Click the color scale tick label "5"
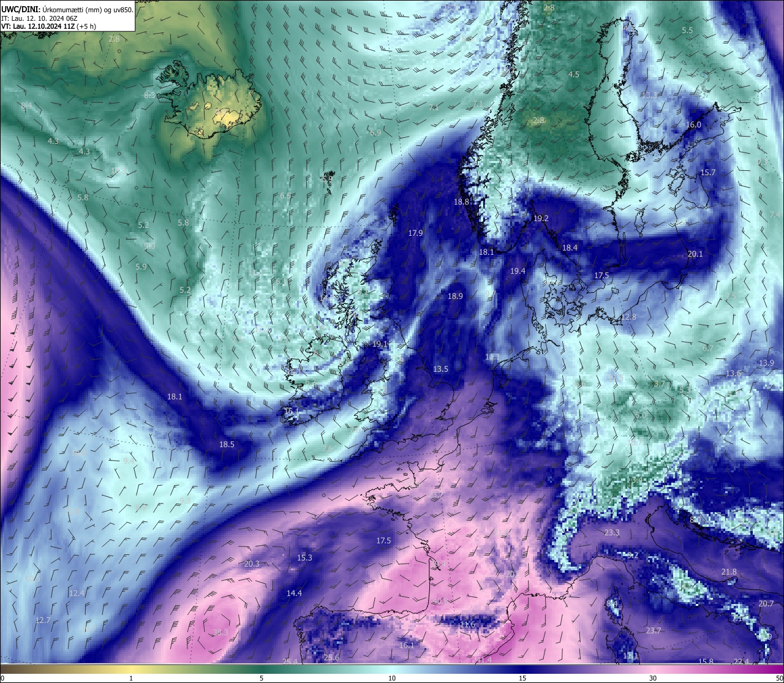Viewport: 784px width, 683px height. pyautogui.click(x=262, y=678)
